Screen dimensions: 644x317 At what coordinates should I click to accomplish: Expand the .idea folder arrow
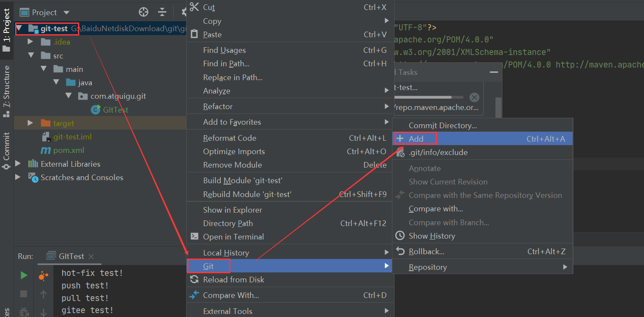[x=30, y=42]
